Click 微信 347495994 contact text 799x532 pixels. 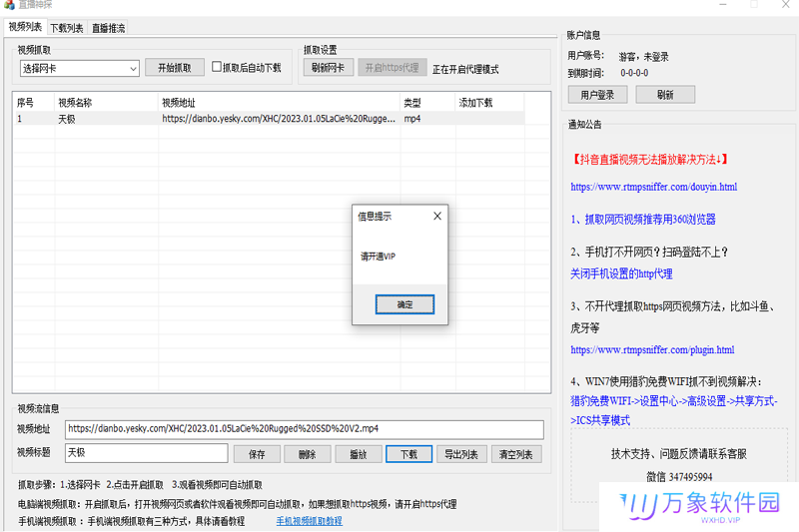(x=679, y=476)
